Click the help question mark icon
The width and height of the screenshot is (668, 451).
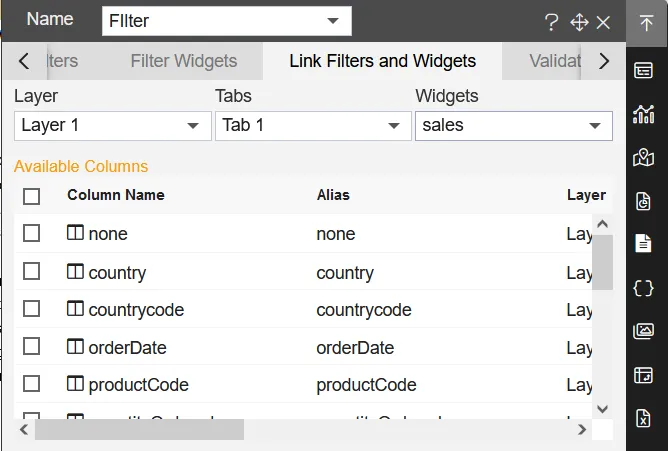pyautogui.click(x=551, y=22)
